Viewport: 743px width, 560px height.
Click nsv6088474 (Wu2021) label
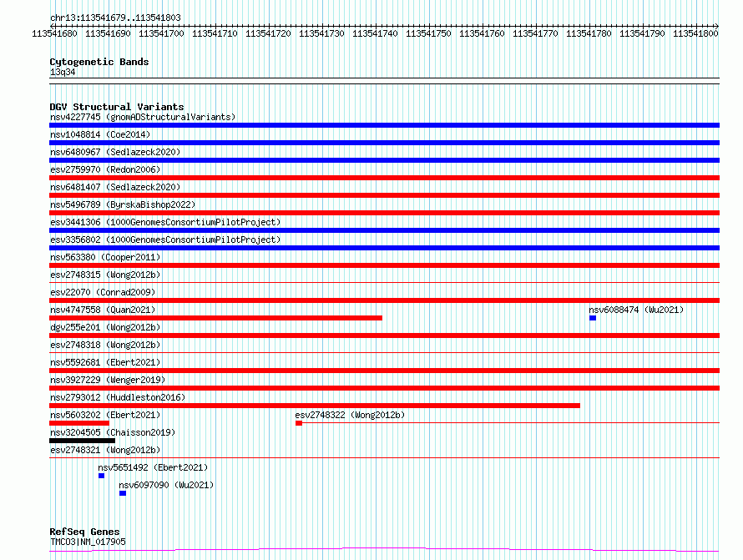click(636, 310)
